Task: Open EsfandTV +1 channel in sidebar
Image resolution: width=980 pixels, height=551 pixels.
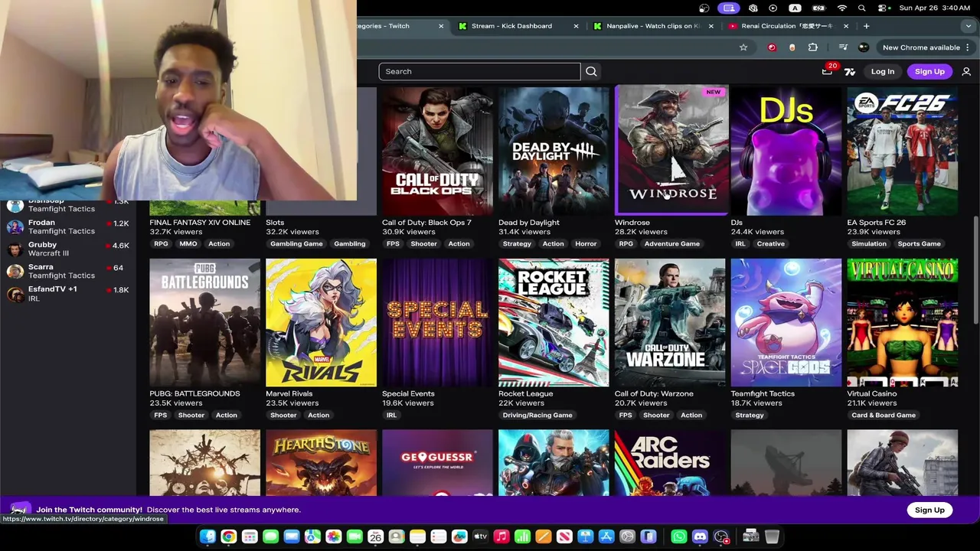Action: pyautogui.click(x=69, y=294)
